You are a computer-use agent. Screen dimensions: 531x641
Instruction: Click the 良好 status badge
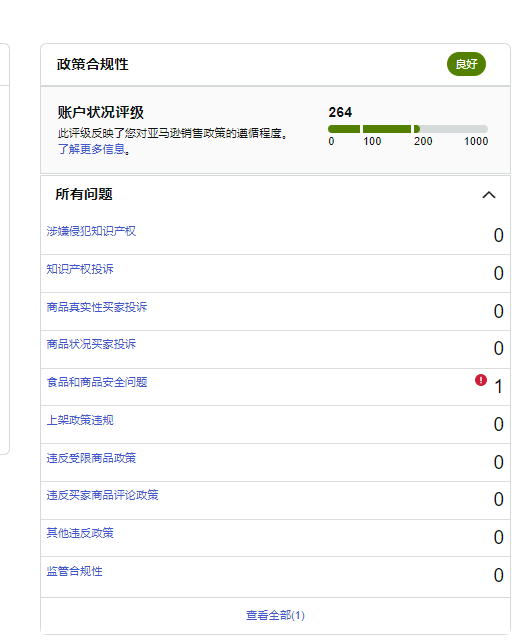[x=466, y=64]
